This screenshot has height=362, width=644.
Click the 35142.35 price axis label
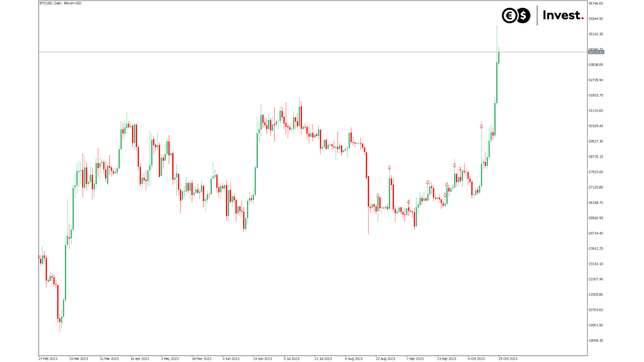tap(596, 34)
